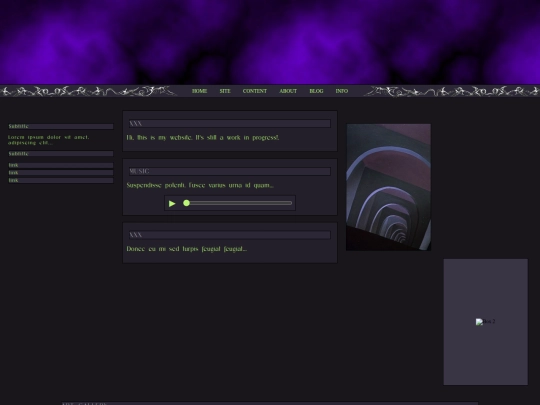This screenshot has width=540, height=405.
Task: Click the Subtitle heading above Lorem ipsum
Action: (x=61, y=126)
